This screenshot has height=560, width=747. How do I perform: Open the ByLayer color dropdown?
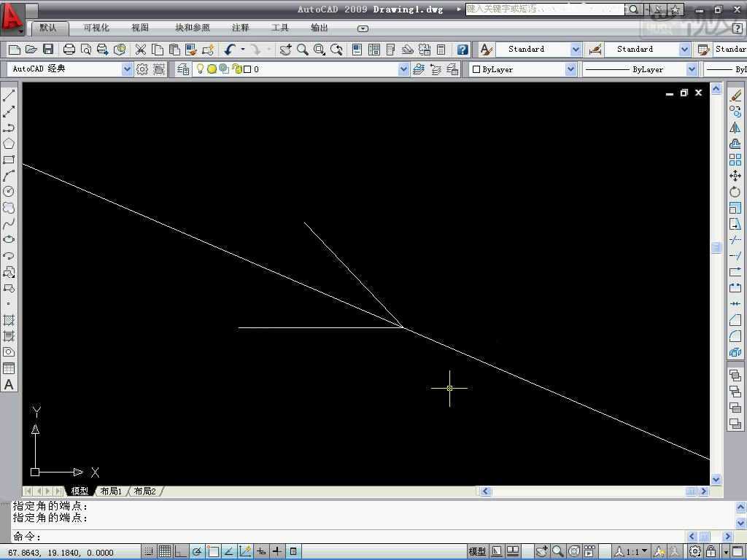[x=570, y=69]
